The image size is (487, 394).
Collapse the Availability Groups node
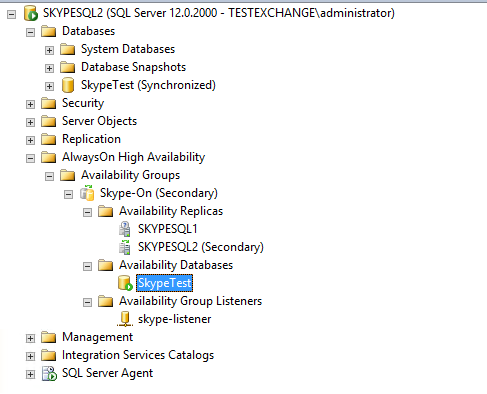[x=49, y=176]
